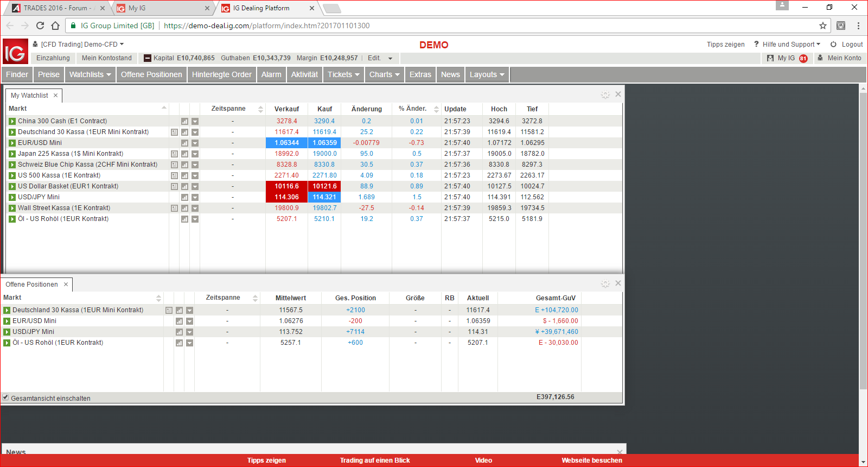
Task: Open settings gear of Offene Positionen panel
Action: pyautogui.click(x=605, y=283)
